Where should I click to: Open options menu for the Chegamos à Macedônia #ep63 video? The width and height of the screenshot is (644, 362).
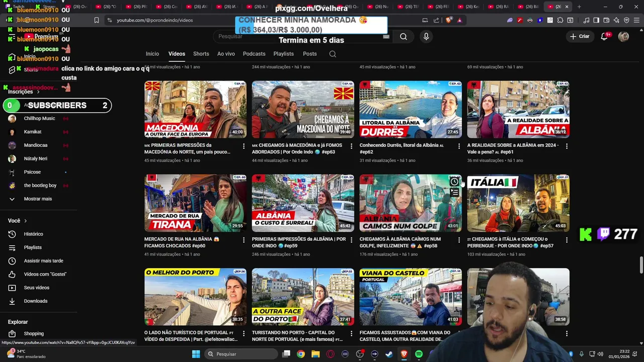pyautogui.click(x=351, y=146)
